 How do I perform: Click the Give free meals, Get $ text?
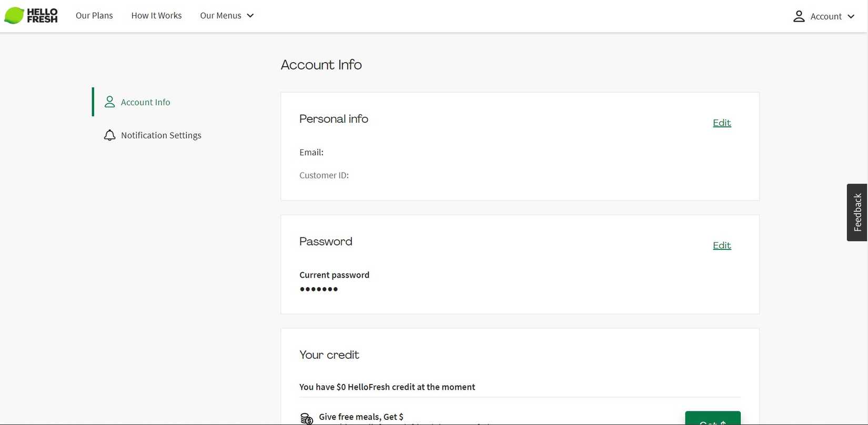(361, 417)
